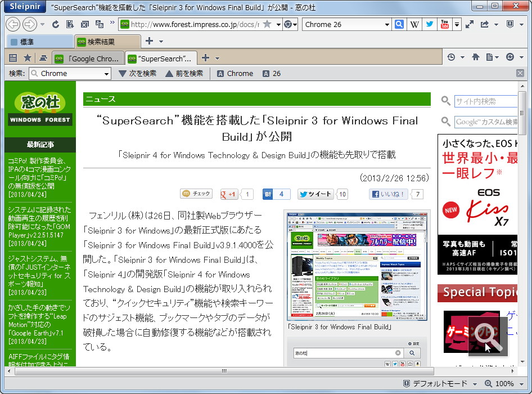
Task: Start a search with the blue magnifier icon
Action: (399, 24)
